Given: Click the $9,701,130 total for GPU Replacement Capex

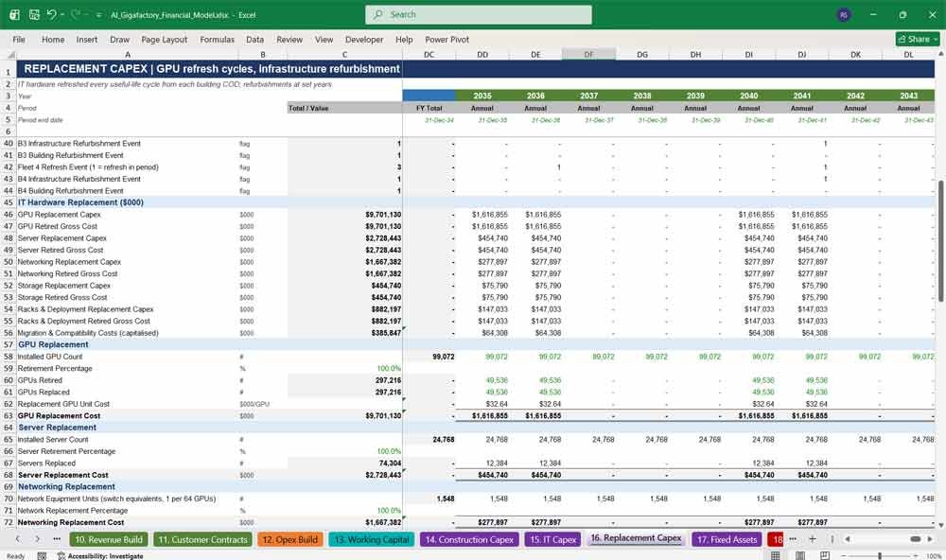Looking at the screenshot, I should pyautogui.click(x=383, y=215).
